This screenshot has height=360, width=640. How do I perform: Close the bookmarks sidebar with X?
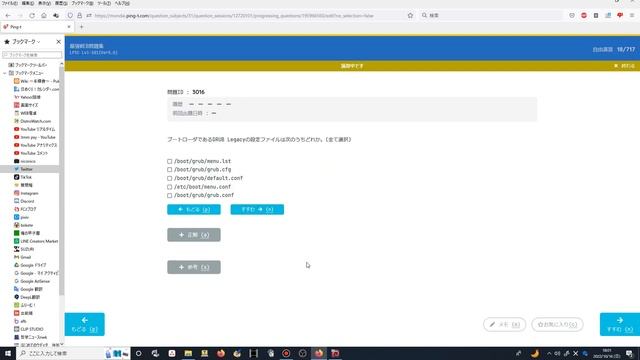click(x=58, y=42)
